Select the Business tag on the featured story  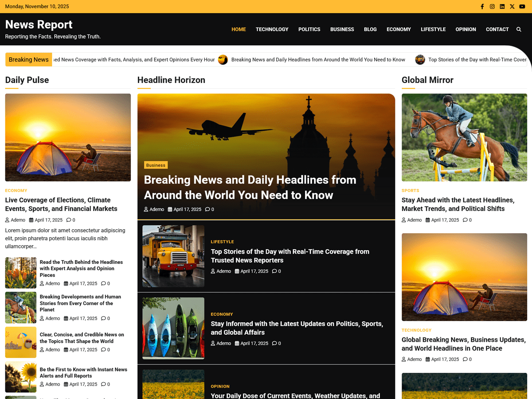(156, 165)
